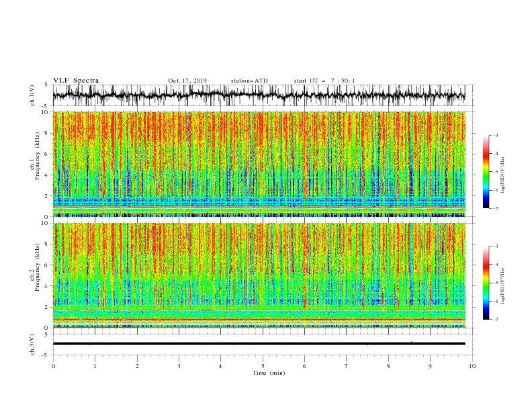This screenshot has width=532, height=411.
Task: Click the ch.2 spectrogram panel
Action: click(x=259, y=275)
